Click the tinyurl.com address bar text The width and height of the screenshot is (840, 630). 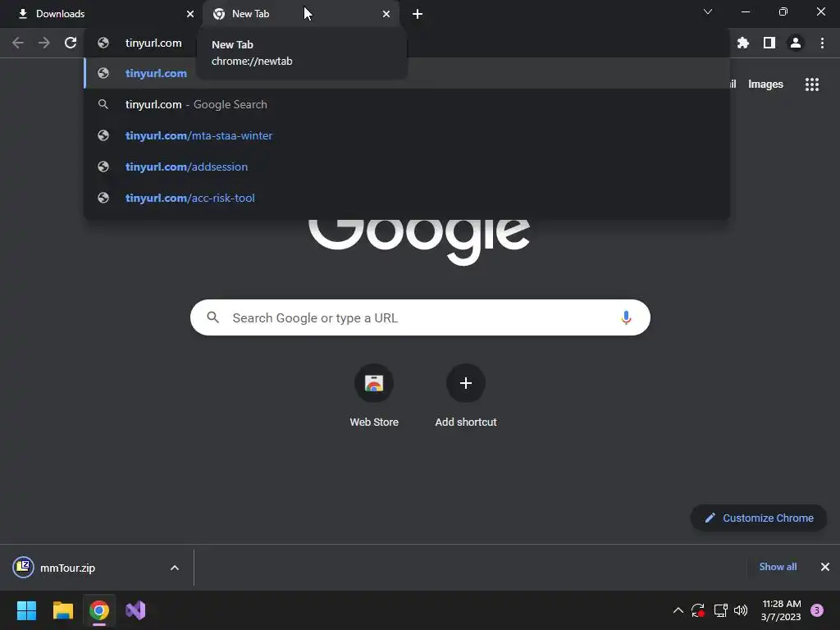coord(153,43)
